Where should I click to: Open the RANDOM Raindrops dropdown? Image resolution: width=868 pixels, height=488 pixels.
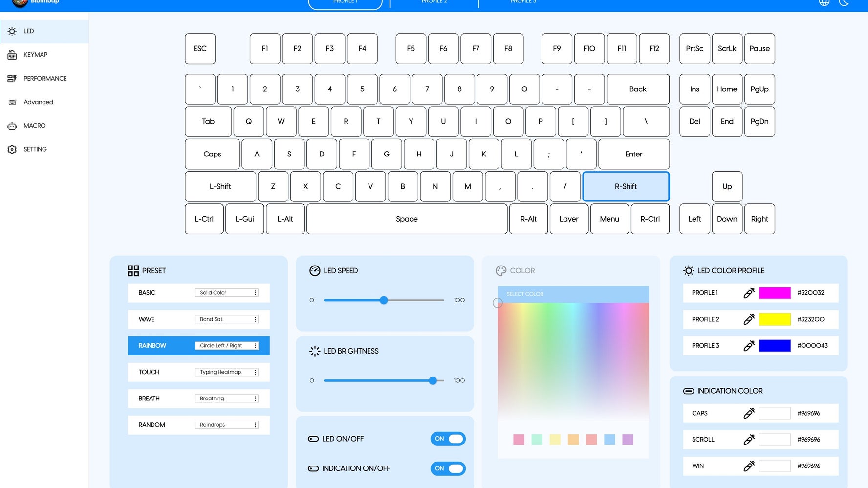pyautogui.click(x=227, y=425)
